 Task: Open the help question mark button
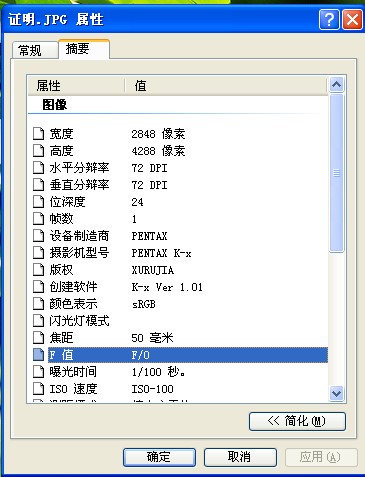[329, 20]
